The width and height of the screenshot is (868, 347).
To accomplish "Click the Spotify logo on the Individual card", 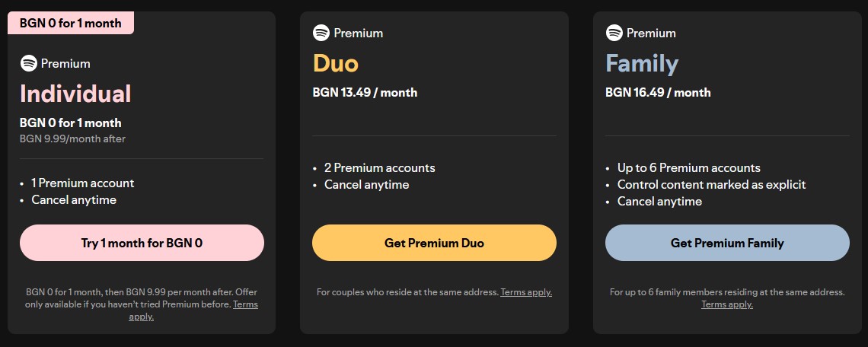I will [28, 63].
